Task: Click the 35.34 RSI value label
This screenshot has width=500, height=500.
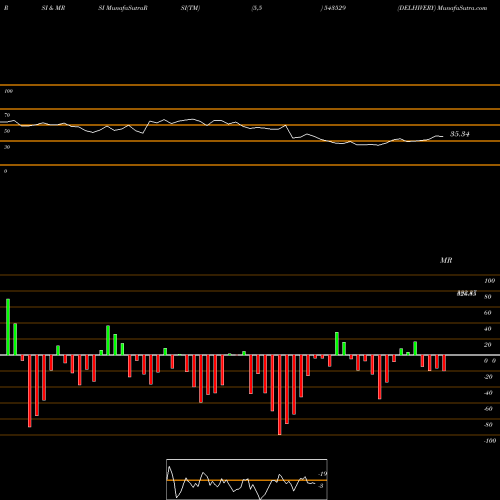Action: (x=459, y=134)
